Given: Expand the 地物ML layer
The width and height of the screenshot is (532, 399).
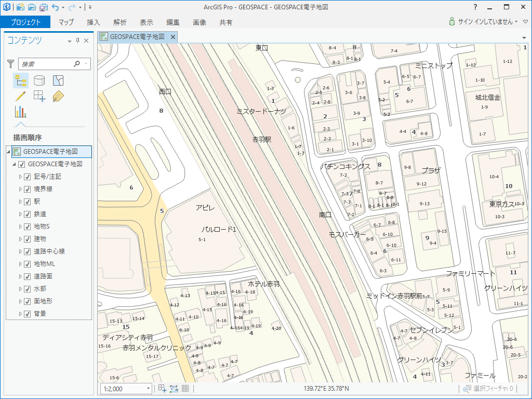Looking at the screenshot, I should [x=20, y=264].
